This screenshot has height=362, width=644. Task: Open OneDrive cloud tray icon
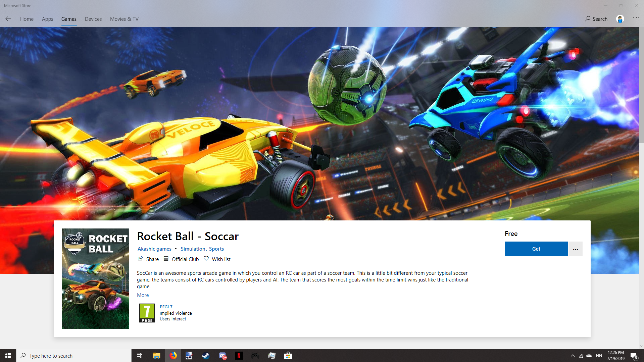pos(589,356)
